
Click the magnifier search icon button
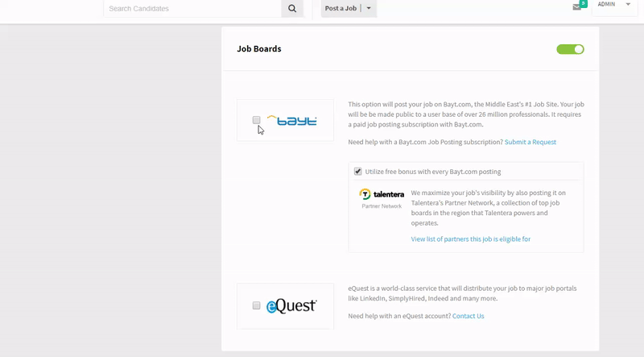[292, 9]
